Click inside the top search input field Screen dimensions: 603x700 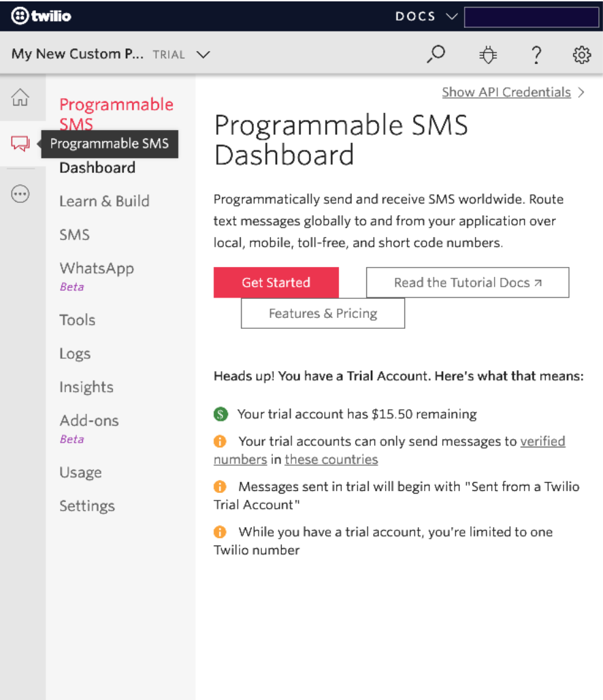click(x=531, y=16)
